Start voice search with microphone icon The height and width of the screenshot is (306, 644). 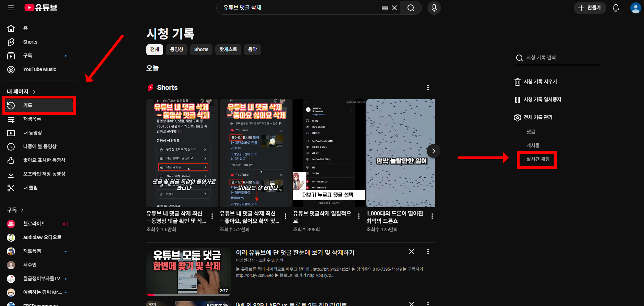pos(434,8)
